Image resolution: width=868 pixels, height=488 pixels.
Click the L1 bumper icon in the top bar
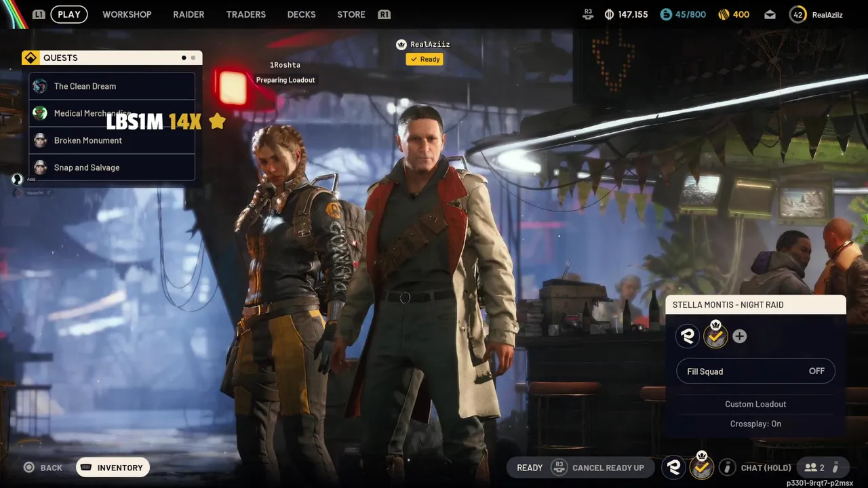39,14
